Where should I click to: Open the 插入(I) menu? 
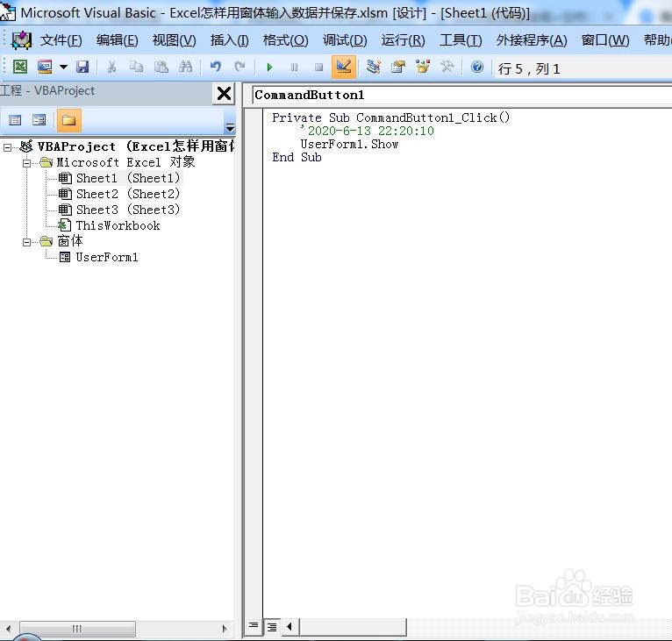click(x=229, y=40)
